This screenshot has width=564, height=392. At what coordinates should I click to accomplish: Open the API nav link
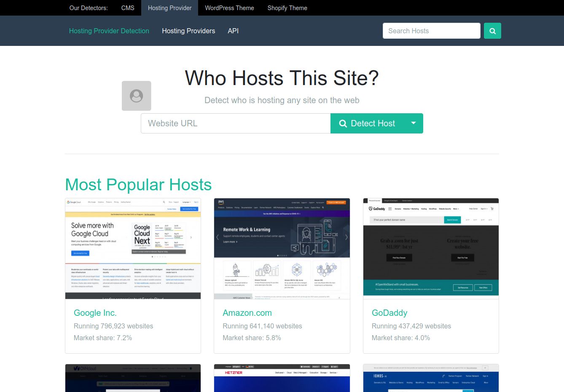(233, 31)
